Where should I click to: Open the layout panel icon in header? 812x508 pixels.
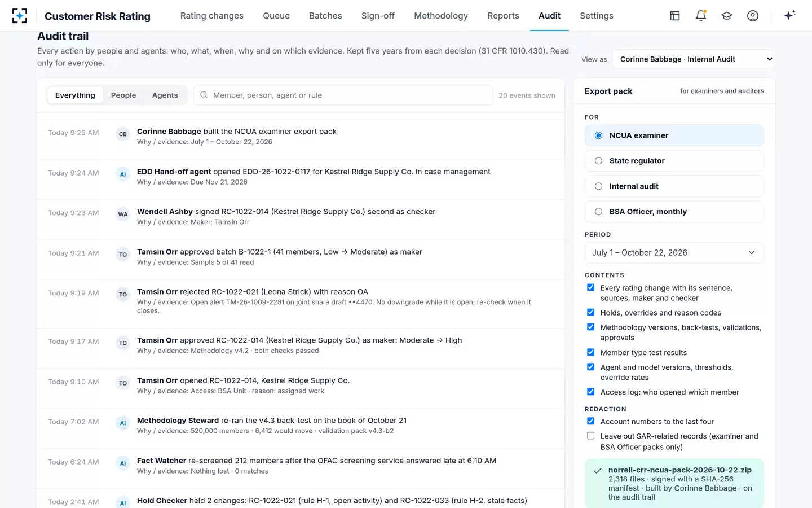pos(675,16)
